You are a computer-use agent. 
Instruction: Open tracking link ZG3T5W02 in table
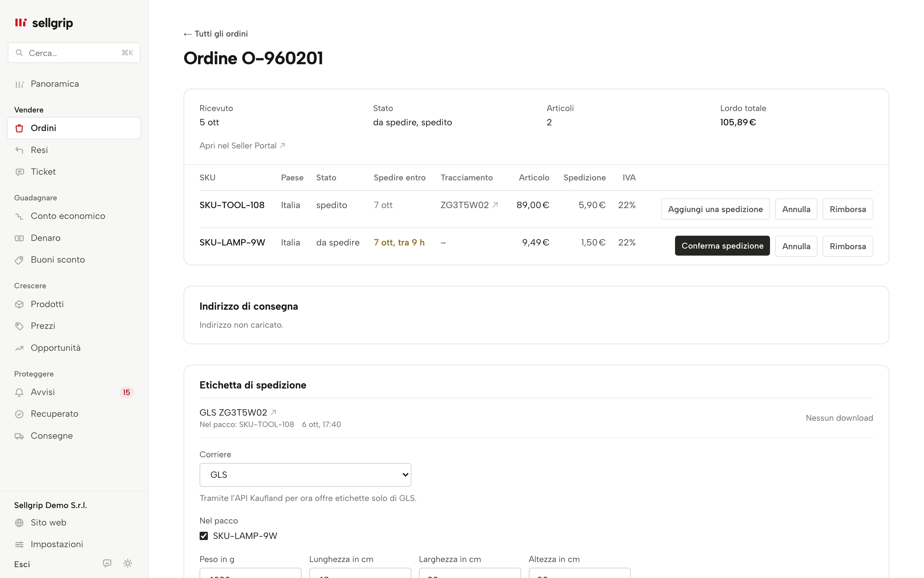[469, 205]
